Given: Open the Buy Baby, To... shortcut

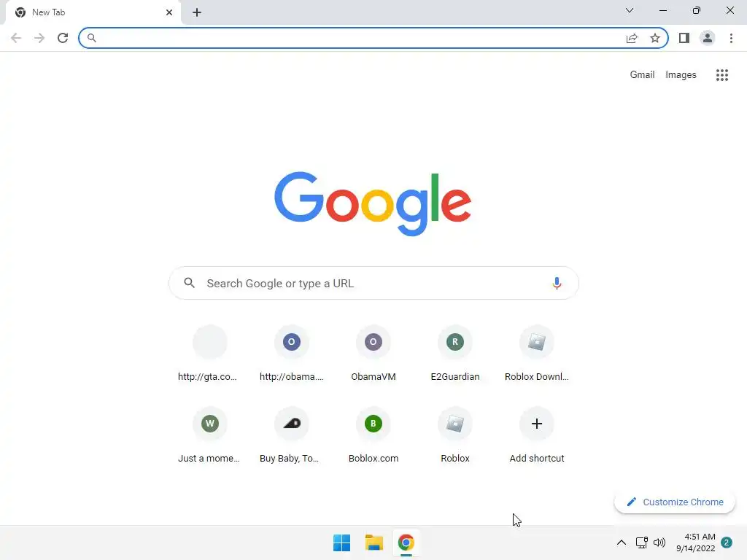Looking at the screenshot, I should (x=292, y=435).
